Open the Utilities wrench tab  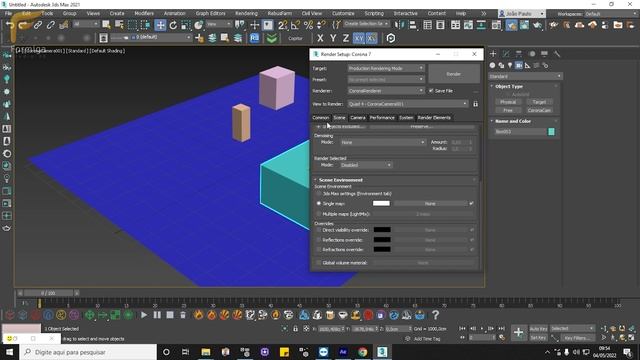click(x=557, y=53)
